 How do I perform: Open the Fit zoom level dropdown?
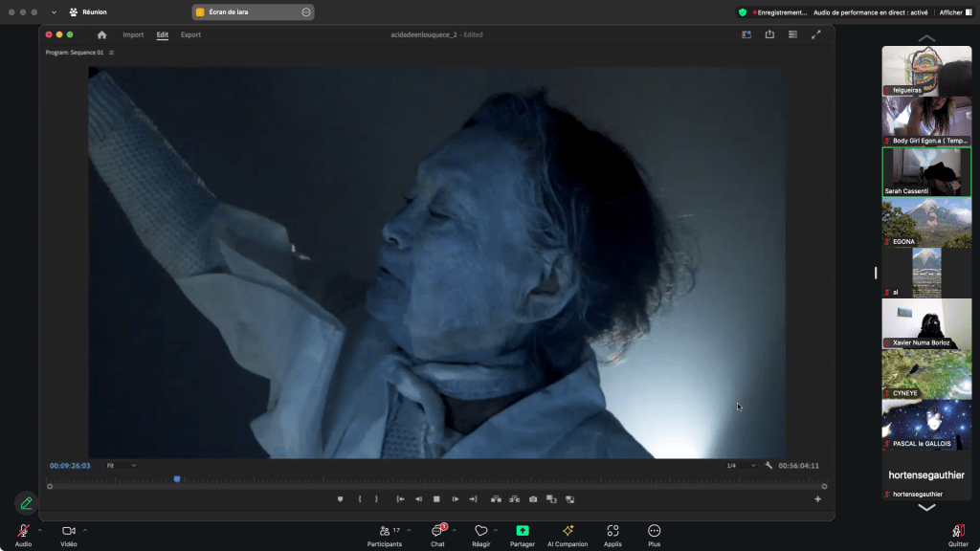(122, 466)
